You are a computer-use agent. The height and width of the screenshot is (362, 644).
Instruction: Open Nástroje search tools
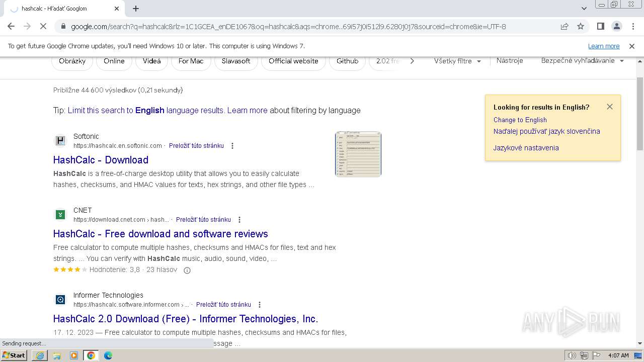tap(510, 61)
